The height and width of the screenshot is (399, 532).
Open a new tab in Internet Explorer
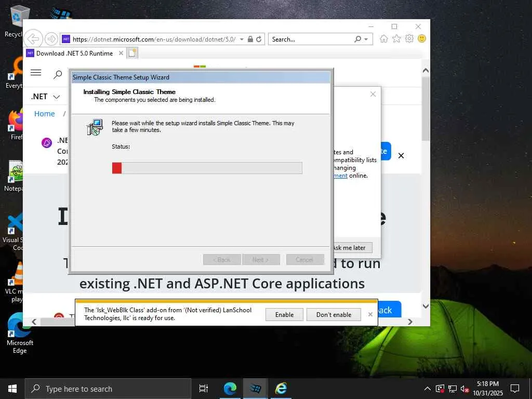pyautogui.click(x=132, y=54)
